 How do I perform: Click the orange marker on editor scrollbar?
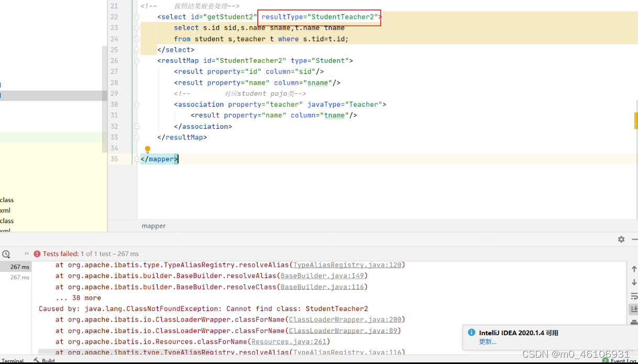[636, 120]
